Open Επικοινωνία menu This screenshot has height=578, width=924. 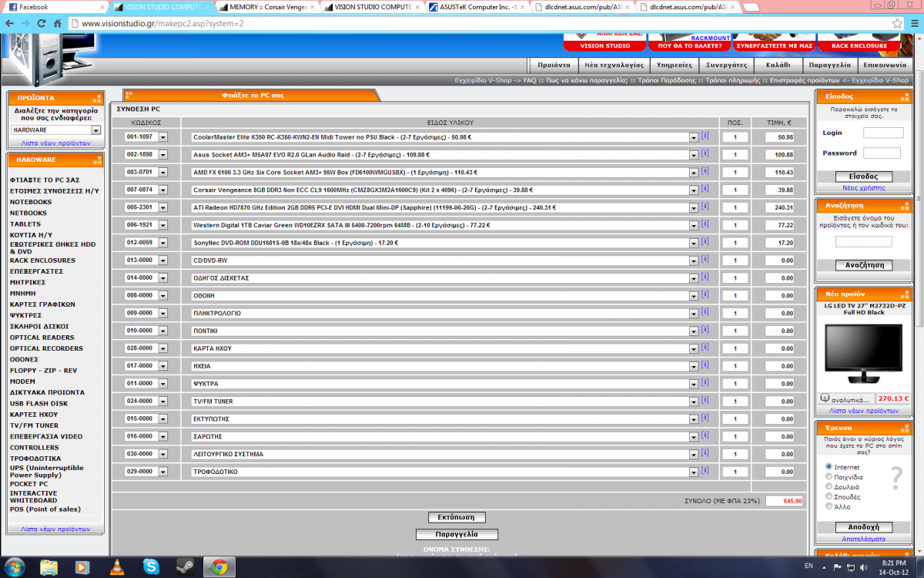885,66
